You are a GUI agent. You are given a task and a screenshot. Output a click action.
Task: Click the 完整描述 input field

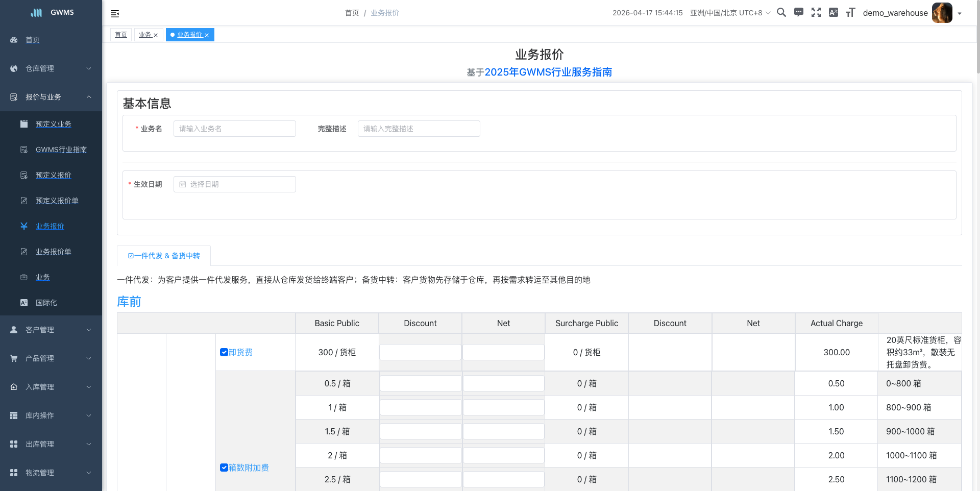[419, 129]
